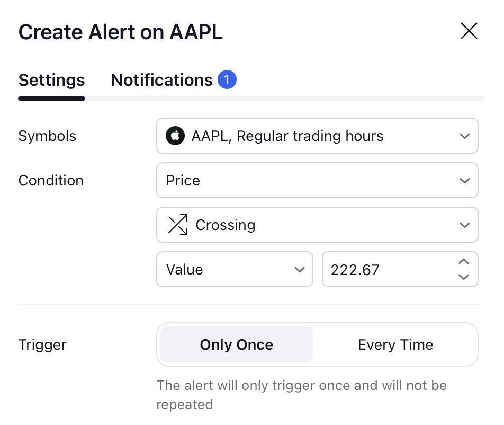Image resolution: width=504 pixels, height=425 pixels.
Task: Select the Every Time trigger option
Action: coord(395,344)
